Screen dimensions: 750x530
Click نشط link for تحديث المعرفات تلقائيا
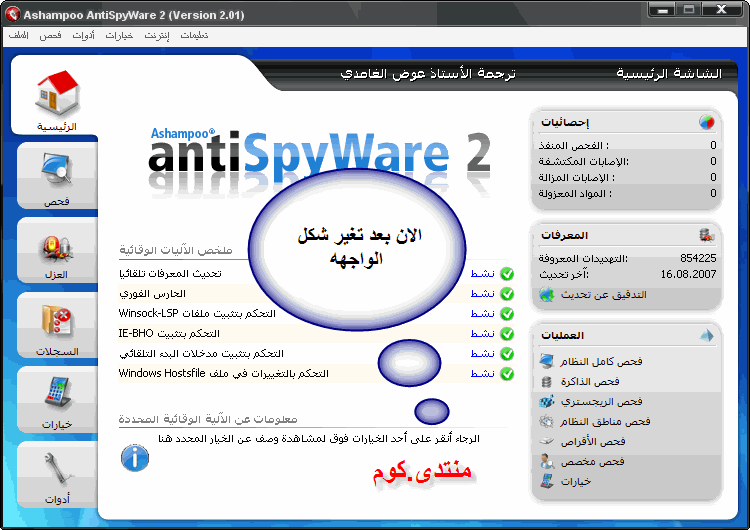482,274
